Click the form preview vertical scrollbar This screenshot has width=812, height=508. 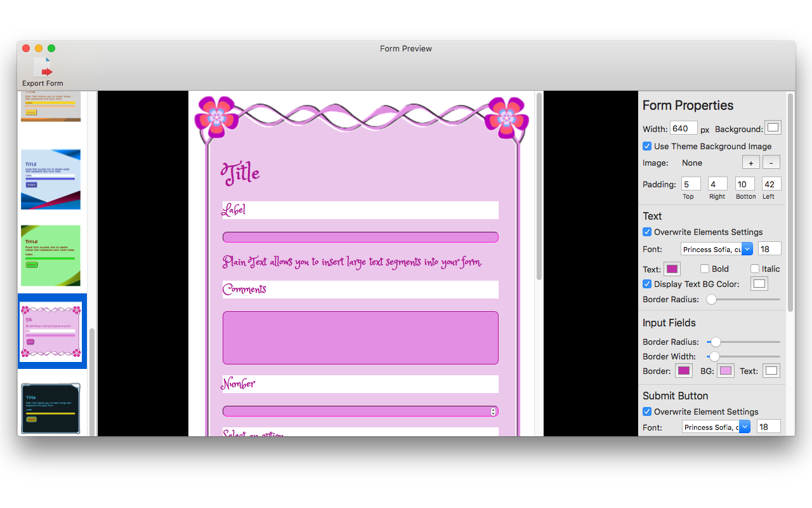click(539, 187)
